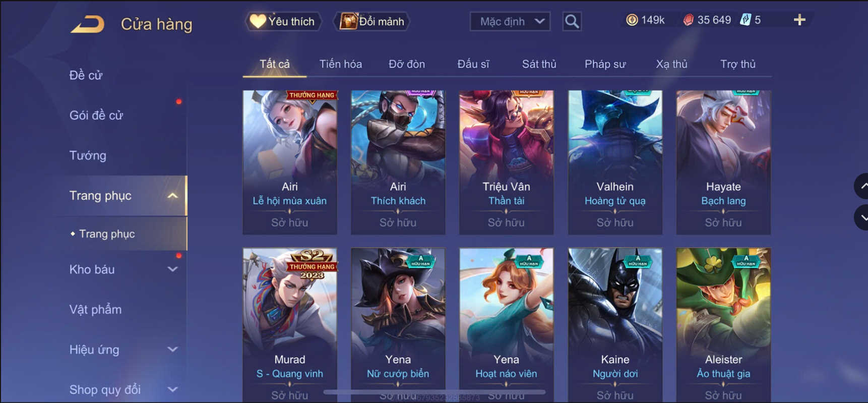The height and width of the screenshot is (403, 868).
Task: Click the red ruby currency icon
Action: coord(688,20)
